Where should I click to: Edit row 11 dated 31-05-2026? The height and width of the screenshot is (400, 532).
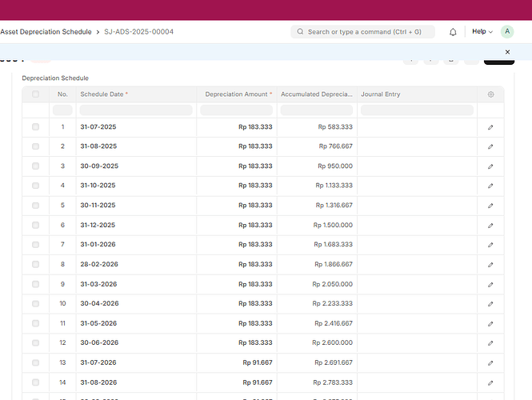490,324
